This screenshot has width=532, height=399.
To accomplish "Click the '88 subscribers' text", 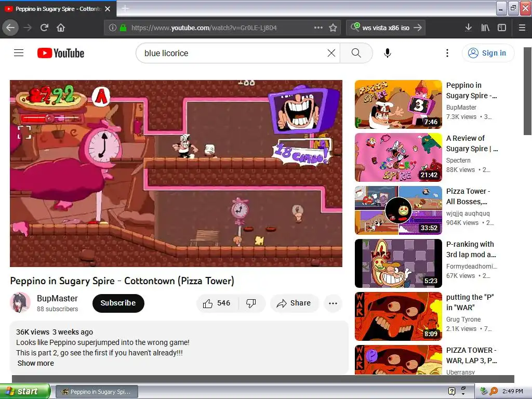I will [57, 309].
